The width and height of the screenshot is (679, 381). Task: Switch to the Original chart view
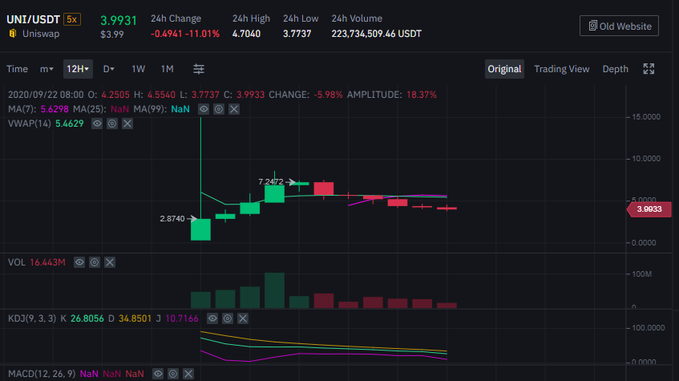pos(504,69)
